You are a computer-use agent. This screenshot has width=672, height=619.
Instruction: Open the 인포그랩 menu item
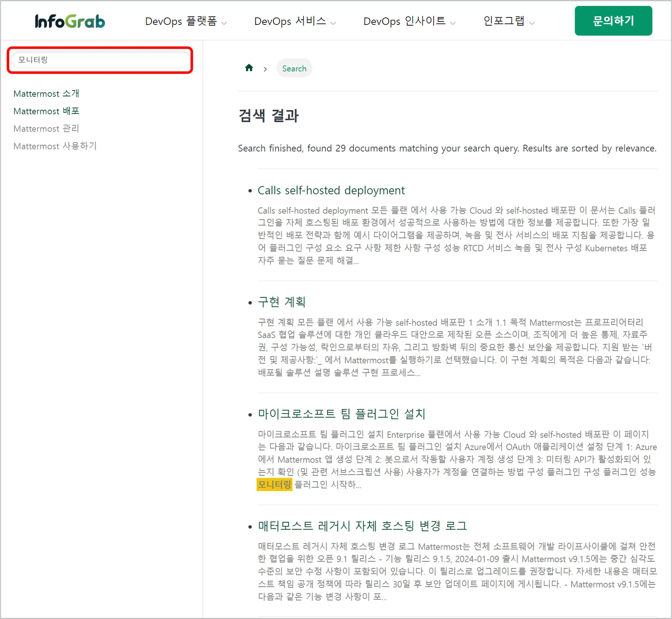(504, 21)
